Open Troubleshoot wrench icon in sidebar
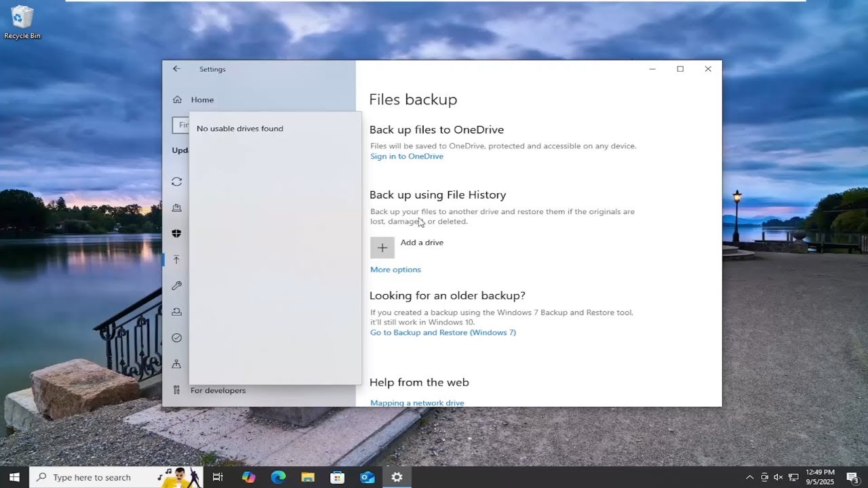Viewport: 868px width, 488px height. coord(177,285)
